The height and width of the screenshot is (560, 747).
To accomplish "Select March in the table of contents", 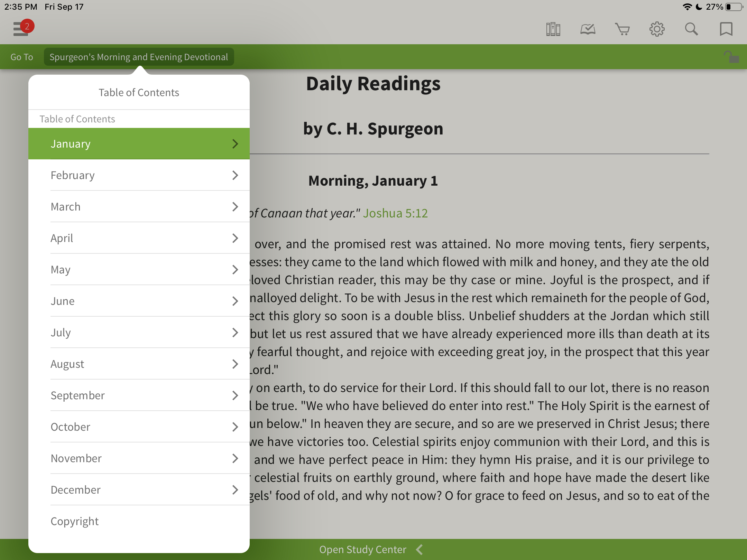I will [x=139, y=207].
